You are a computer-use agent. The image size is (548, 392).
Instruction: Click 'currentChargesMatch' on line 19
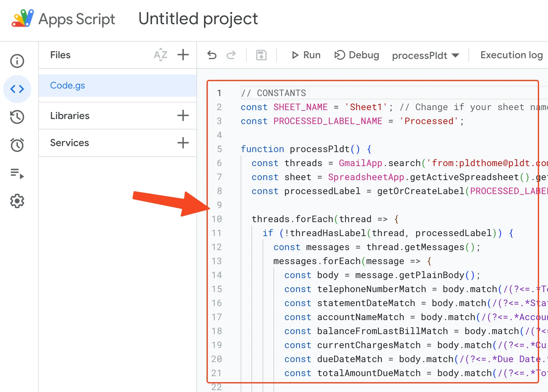pos(369,345)
